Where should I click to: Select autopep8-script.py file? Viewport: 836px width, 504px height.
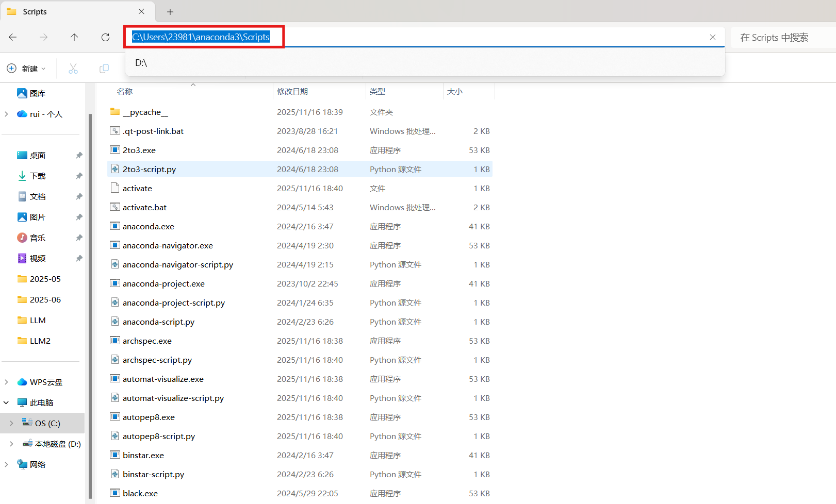tap(158, 436)
